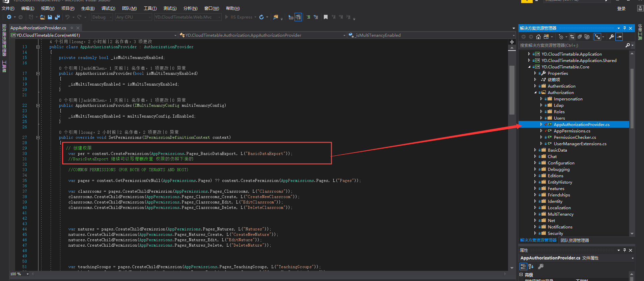The height and width of the screenshot is (281, 644).
Task: Click the code editor vertical scrollbar thumb
Action: tap(512, 90)
